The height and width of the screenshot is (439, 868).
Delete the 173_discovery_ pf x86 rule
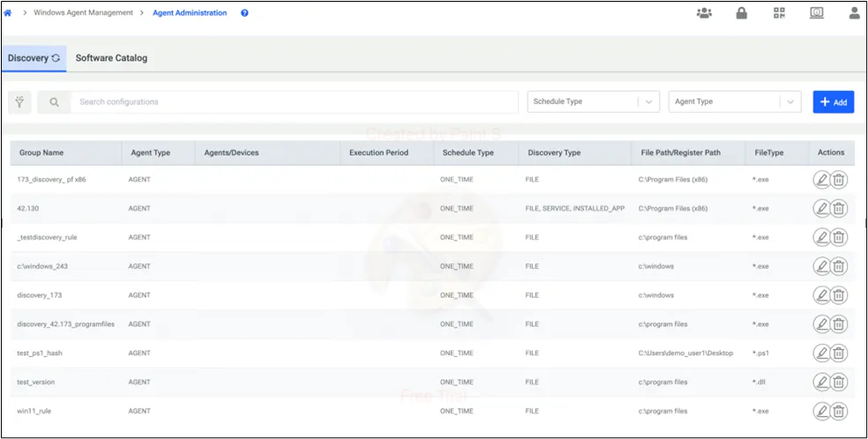pos(839,180)
